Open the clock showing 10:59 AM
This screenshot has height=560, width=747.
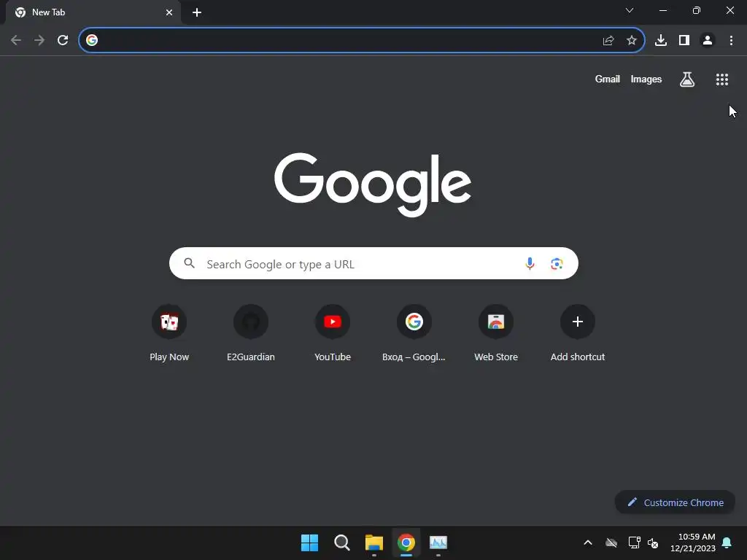pos(693,542)
